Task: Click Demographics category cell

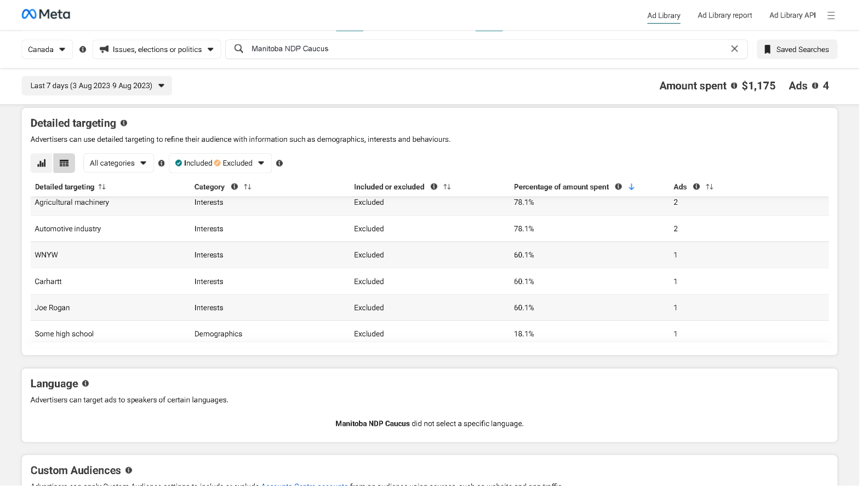Action: 218,334
